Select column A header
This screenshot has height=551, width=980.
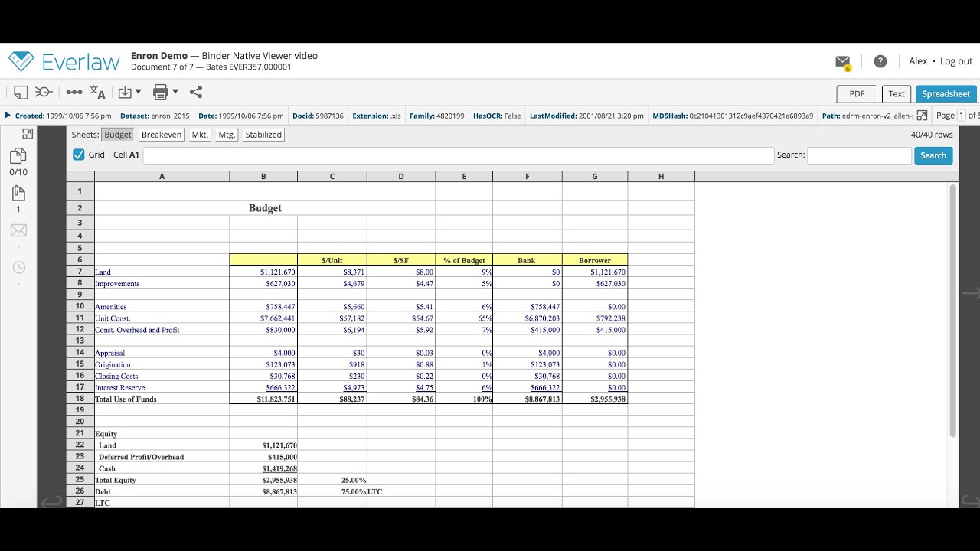(162, 177)
